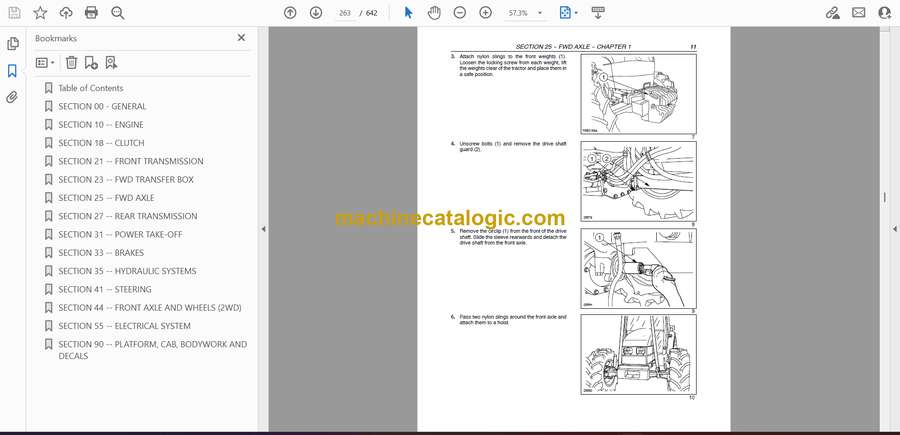Open SECTION 35 -- HYDRAULIC SYSTEMS bookmark
Image resolution: width=900 pixels, height=435 pixels.
(127, 271)
